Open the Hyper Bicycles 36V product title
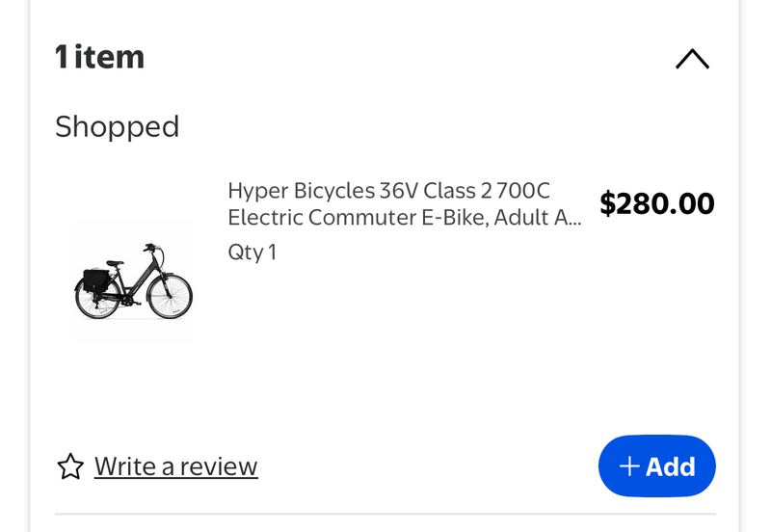Image resolution: width=771 pixels, height=532 pixels. point(404,204)
